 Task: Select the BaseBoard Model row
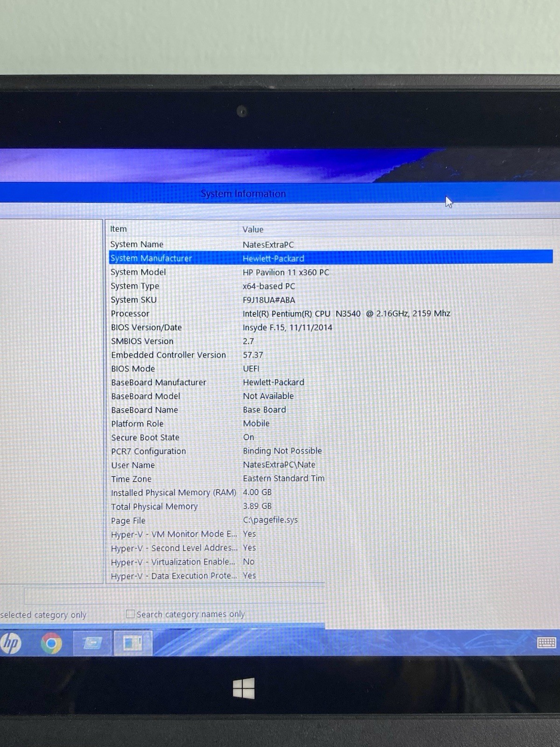(x=330, y=396)
